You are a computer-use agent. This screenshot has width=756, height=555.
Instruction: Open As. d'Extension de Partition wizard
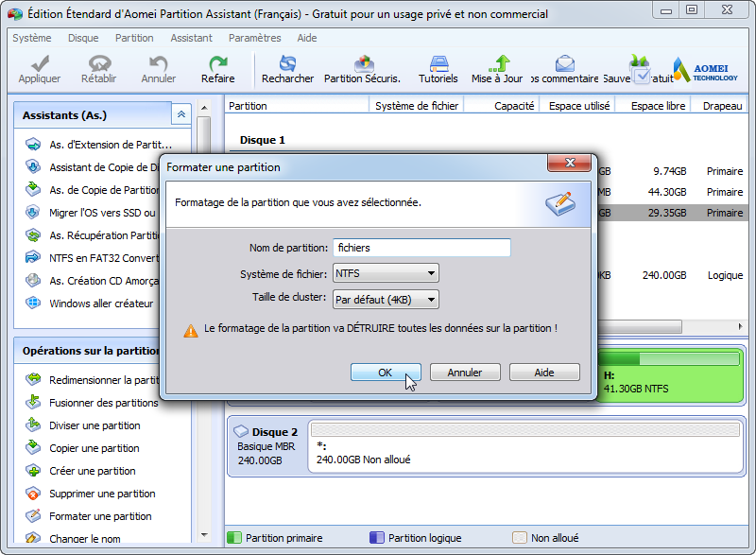(99, 145)
